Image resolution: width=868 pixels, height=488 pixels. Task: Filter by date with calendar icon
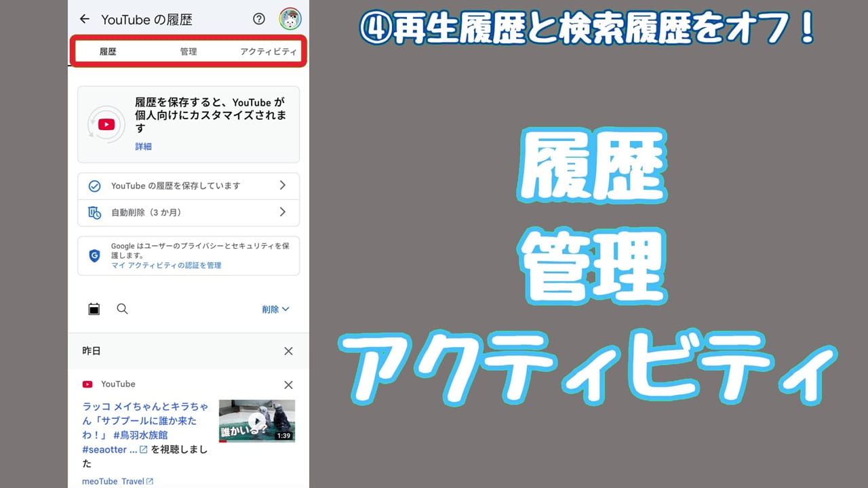(x=94, y=309)
